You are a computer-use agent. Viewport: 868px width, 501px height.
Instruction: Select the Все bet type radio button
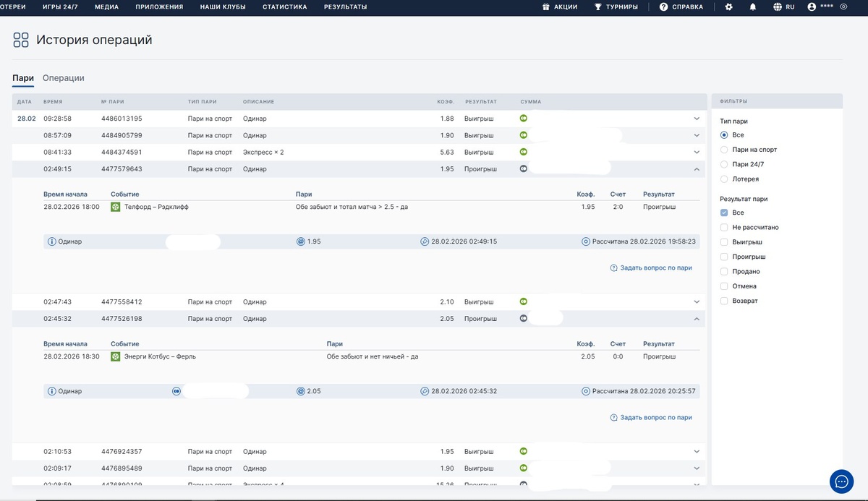724,135
